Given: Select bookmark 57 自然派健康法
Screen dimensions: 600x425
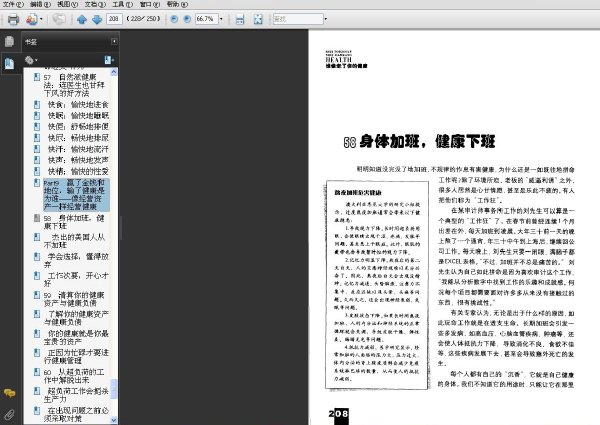Looking at the screenshot, I should (x=74, y=85).
